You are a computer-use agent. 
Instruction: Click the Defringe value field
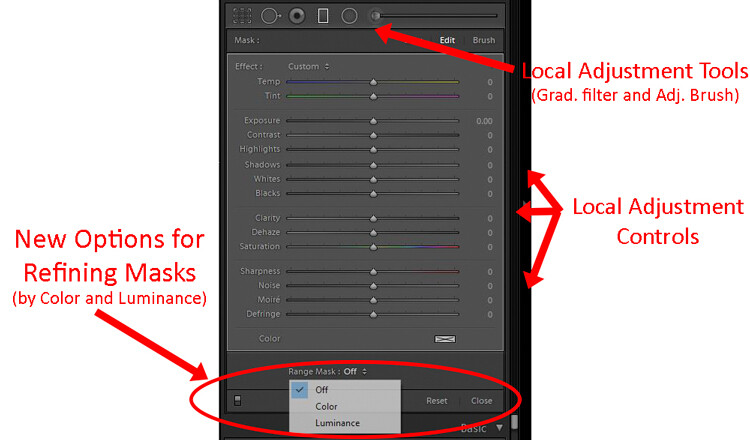pos(490,315)
